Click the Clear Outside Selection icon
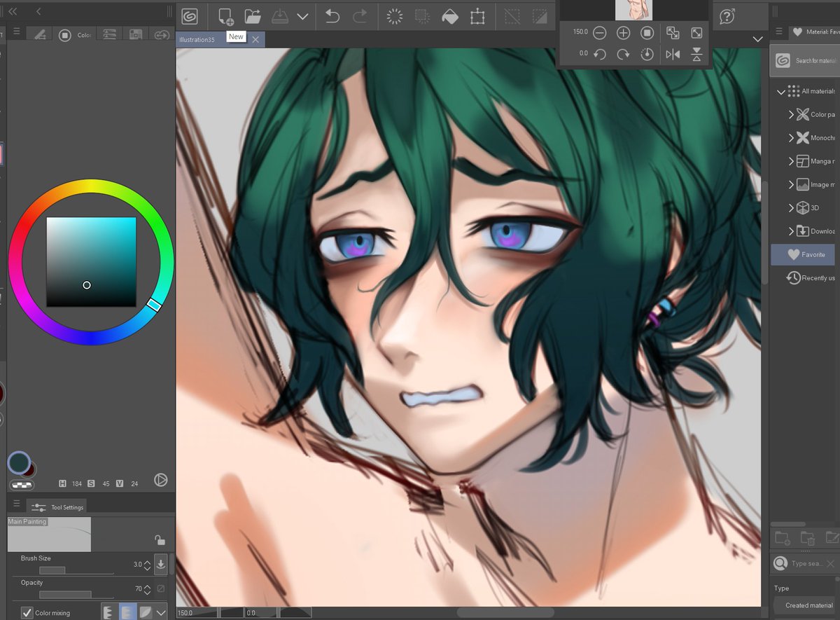Viewport: 840px width, 620px height. click(422, 16)
